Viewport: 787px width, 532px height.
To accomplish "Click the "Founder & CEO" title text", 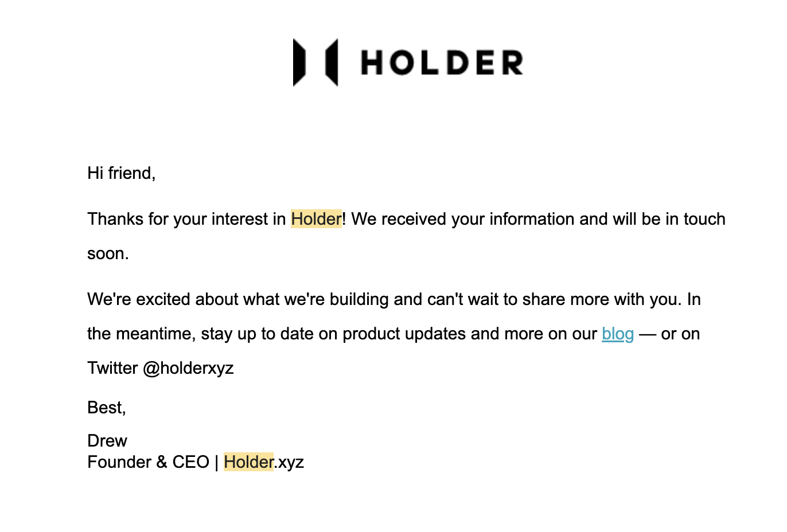I will [x=148, y=462].
